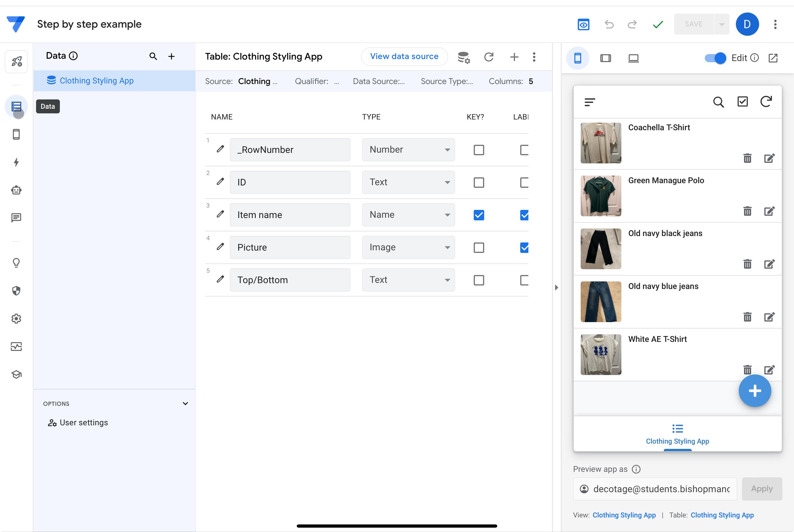The height and width of the screenshot is (532, 794).
Task: Edit the Green Manague Polo item
Action: tap(770, 211)
